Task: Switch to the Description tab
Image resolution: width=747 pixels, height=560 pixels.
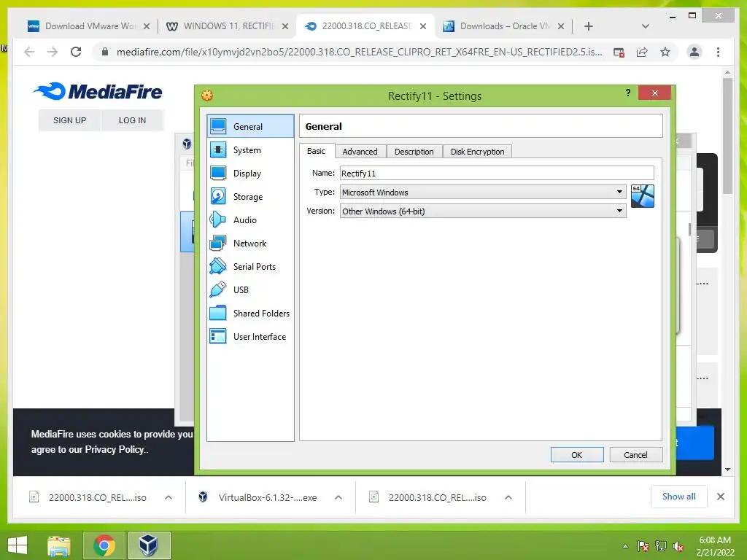Action: (x=414, y=152)
